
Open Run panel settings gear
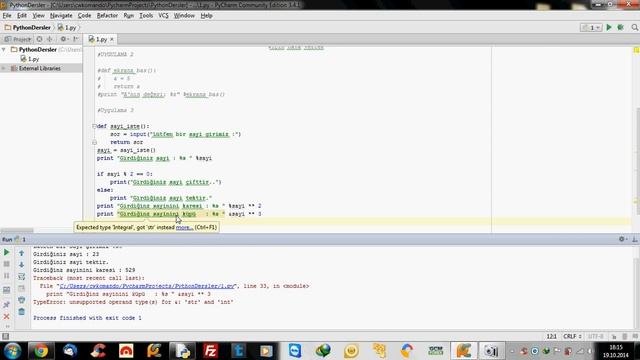(622, 239)
